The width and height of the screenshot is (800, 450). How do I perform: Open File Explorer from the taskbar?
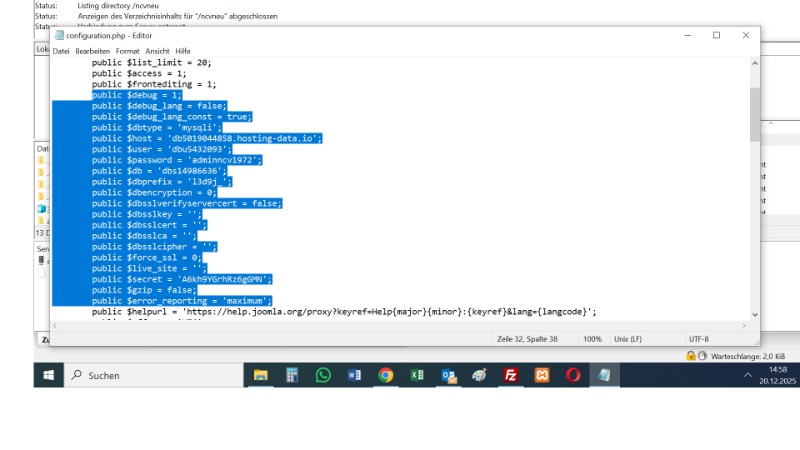pos(261,375)
